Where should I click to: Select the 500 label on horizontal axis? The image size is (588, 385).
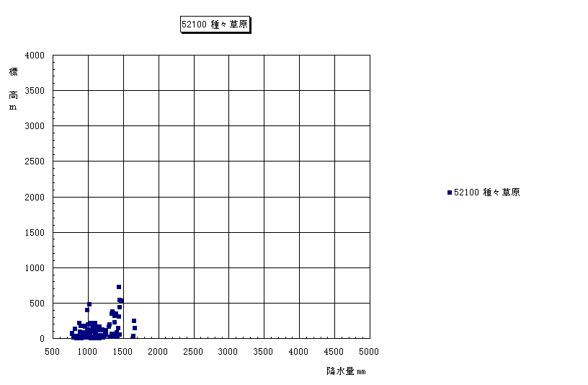click(53, 352)
